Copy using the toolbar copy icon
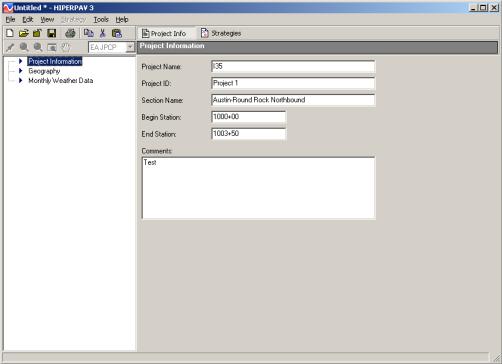 pos(88,33)
